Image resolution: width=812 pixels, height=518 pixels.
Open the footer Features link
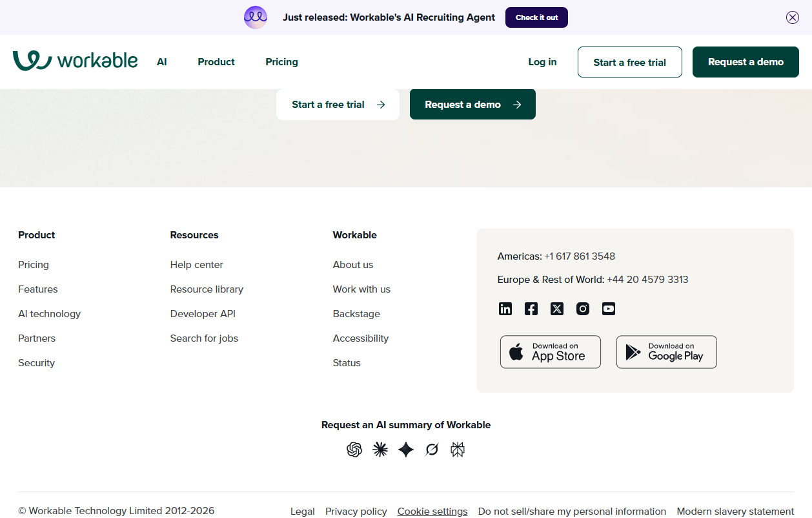click(x=38, y=289)
